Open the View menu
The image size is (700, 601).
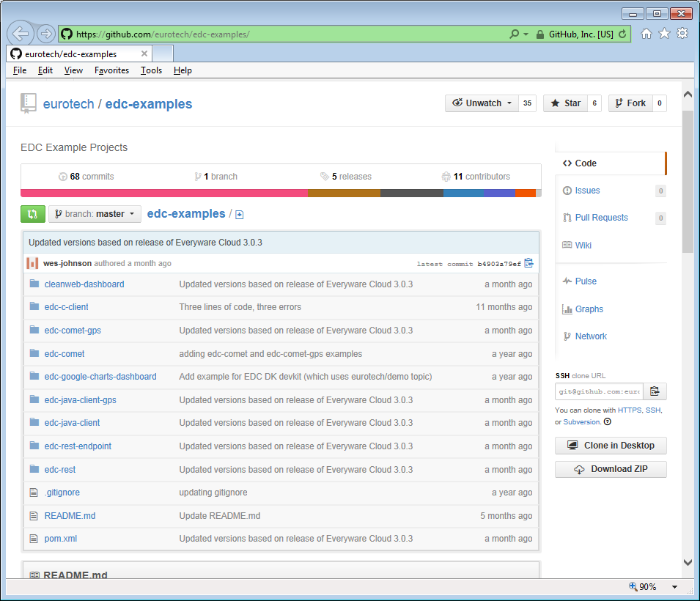[73, 70]
